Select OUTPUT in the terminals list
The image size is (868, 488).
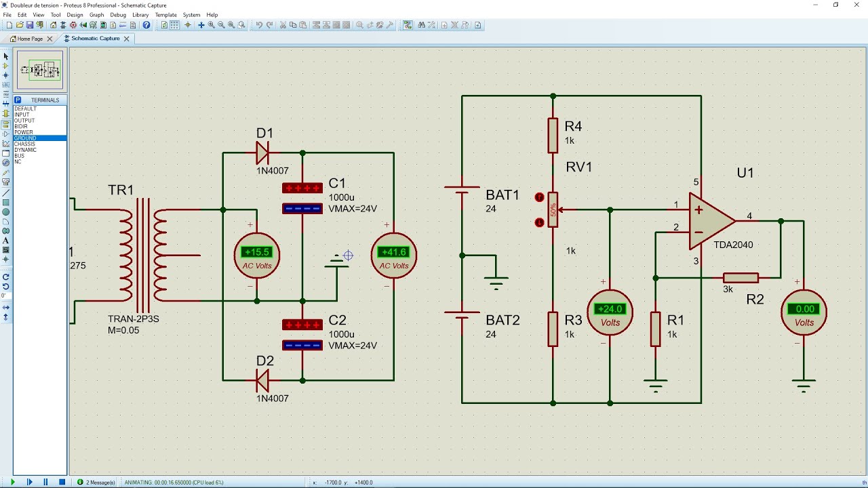[x=40, y=121]
